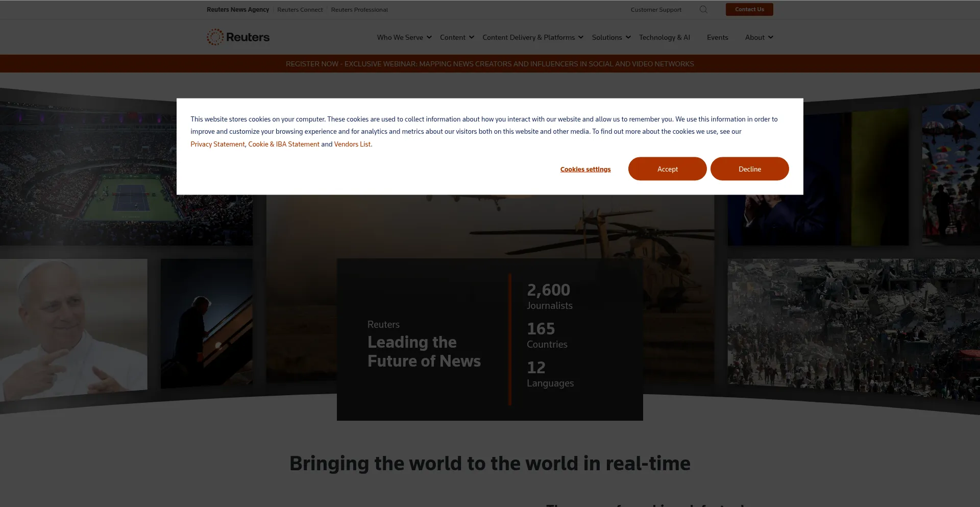
Task: Expand the About menu chevron
Action: tap(771, 37)
